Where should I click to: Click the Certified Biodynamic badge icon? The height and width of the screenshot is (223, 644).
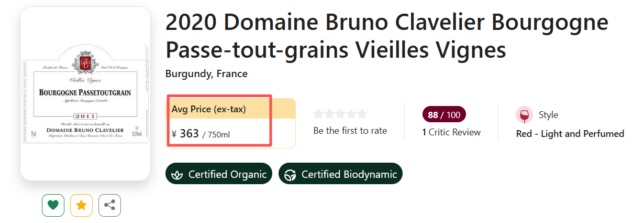click(x=290, y=175)
